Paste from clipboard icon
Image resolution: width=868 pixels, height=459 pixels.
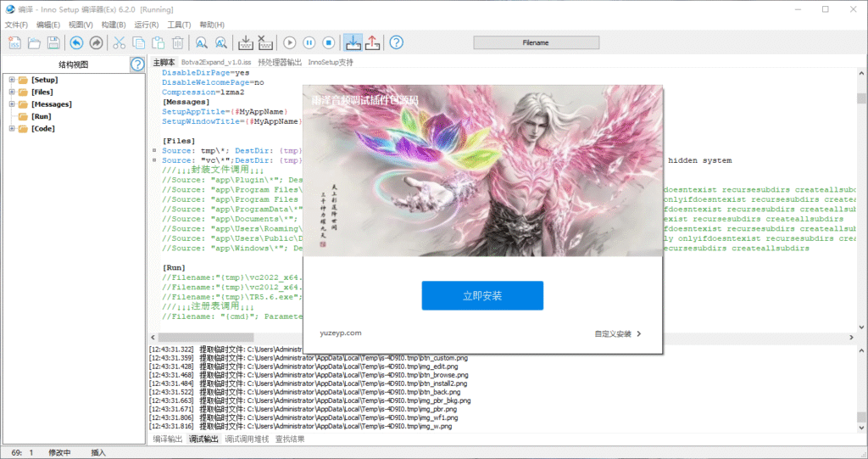point(158,42)
